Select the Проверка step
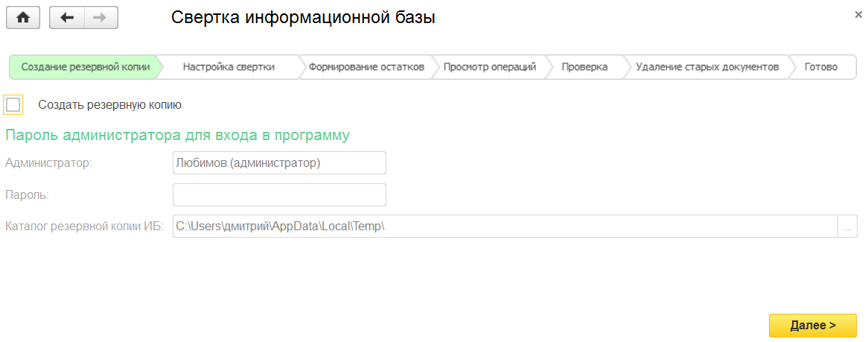868x342 pixels. 584,67
